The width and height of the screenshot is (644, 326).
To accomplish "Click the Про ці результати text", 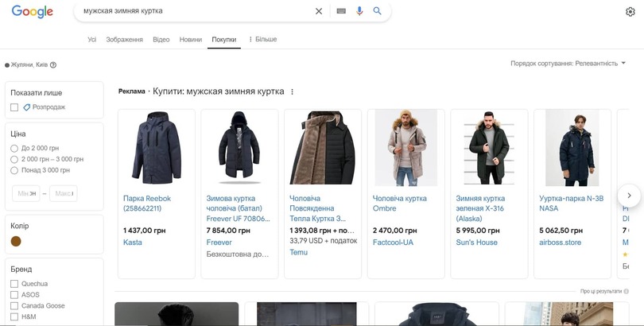I will pyautogui.click(x=601, y=291).
